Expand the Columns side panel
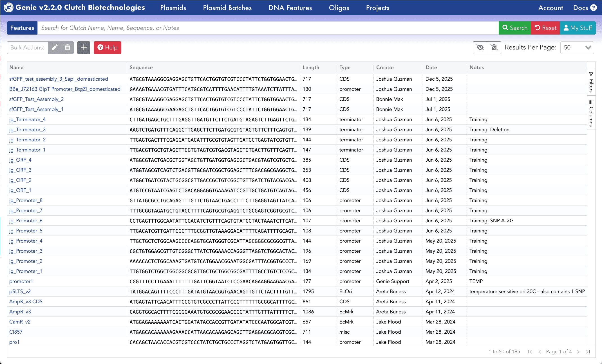This screenshot has height=364, width=602. pos(591,113)
